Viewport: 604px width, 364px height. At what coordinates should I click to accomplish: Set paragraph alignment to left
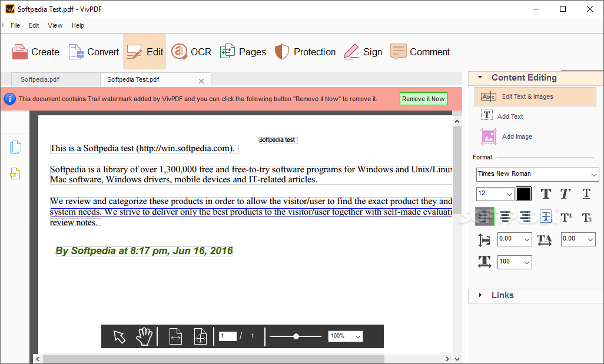[484, 216]
